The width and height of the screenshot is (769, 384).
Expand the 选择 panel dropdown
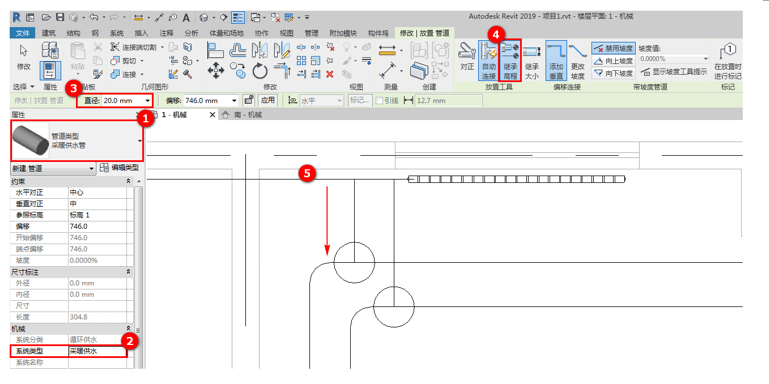24,86
